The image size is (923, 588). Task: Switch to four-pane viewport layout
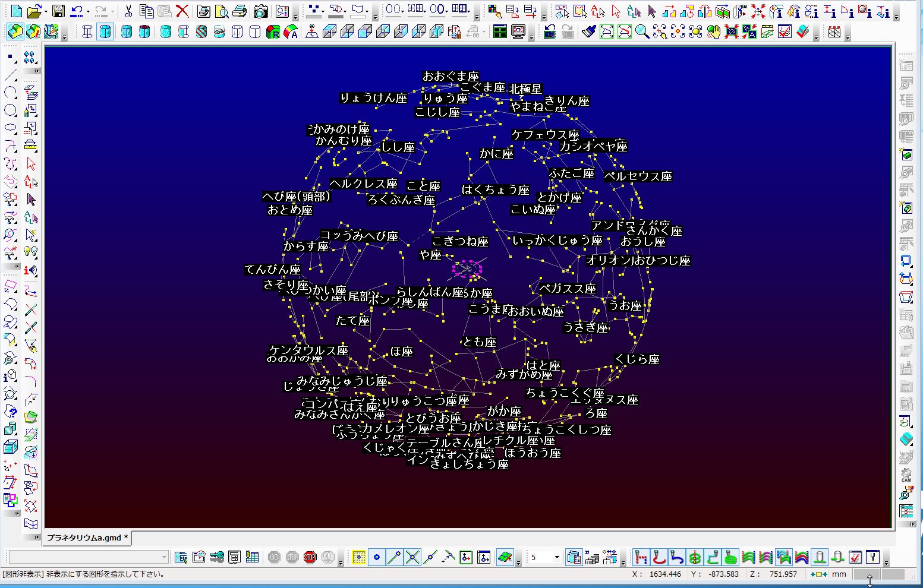500,31
